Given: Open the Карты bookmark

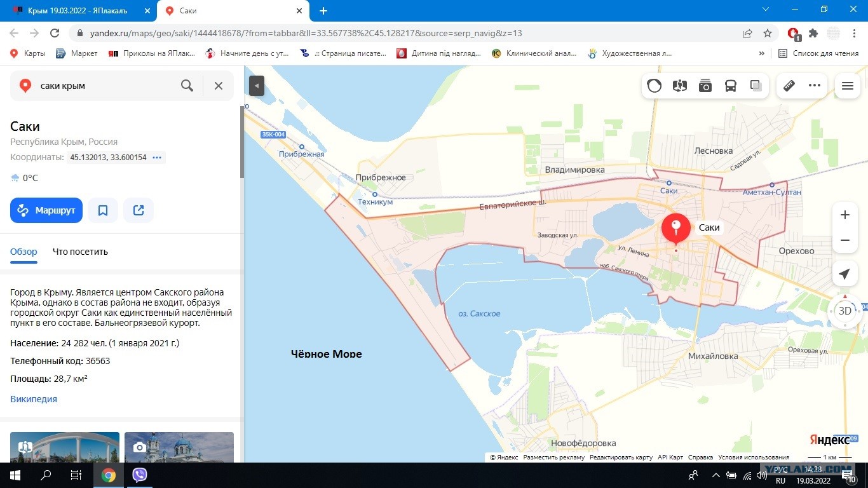Looking at the screenshot, I should [27, 53].
